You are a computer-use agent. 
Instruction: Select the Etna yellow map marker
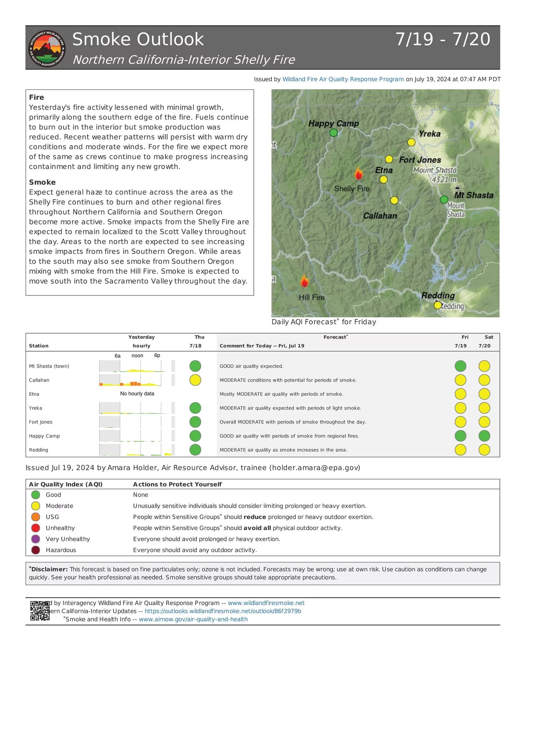[384, 179]
